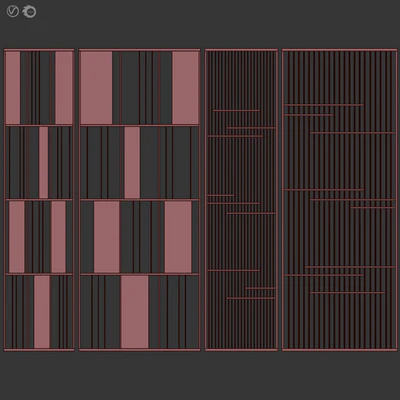Select the second panel's third-row right pink block

click(x=178, y=237)
